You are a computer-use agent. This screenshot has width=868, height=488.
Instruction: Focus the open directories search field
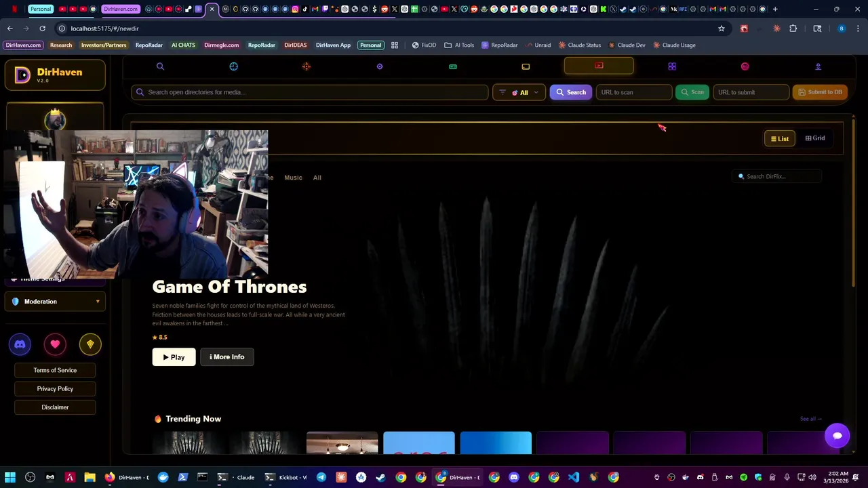(310, 92)
